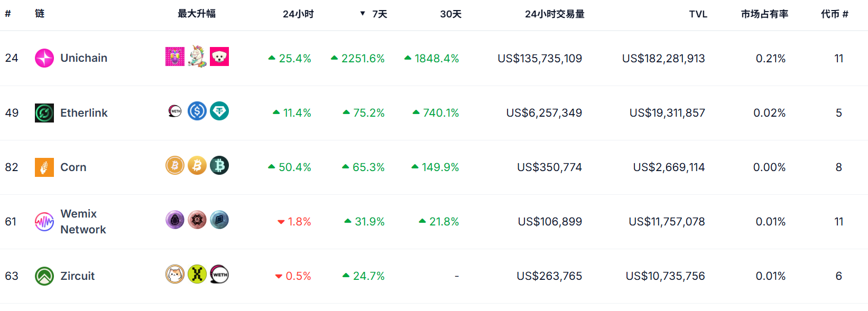Sort by the 24小时 column header
Image resolution: width=868 pixels, height=311 pixels.
[298, 14]
